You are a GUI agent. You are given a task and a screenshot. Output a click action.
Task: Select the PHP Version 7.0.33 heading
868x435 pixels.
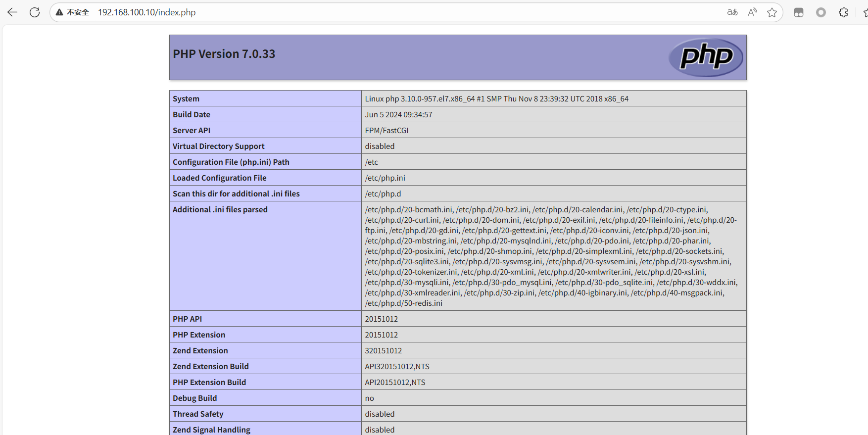pos(224,54)
